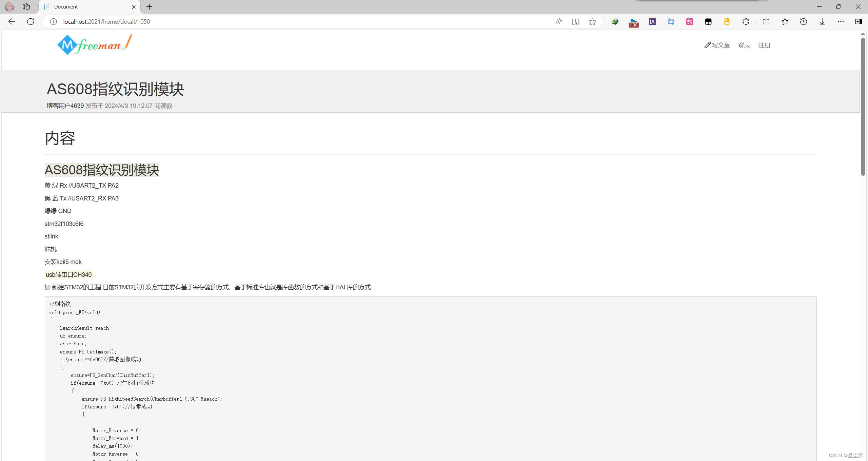Click the text 安装keil5 mdk
Viewport: 868px width, 461px height.
pos(63,262)
